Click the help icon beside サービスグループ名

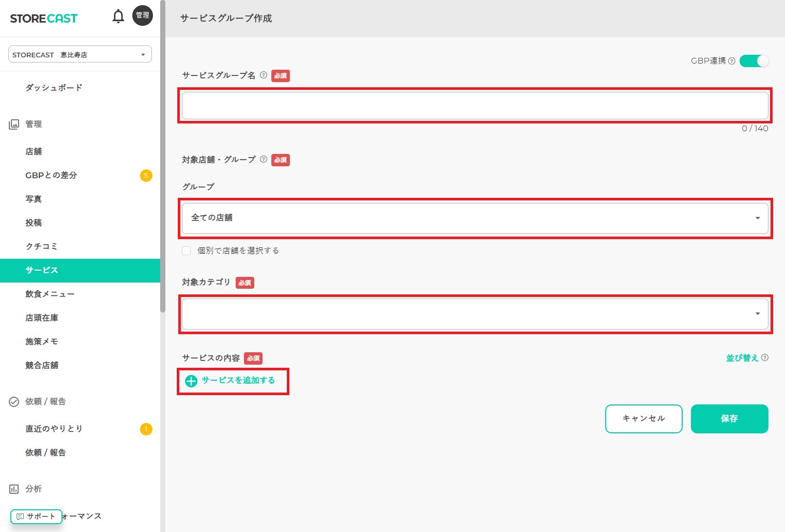264,75
